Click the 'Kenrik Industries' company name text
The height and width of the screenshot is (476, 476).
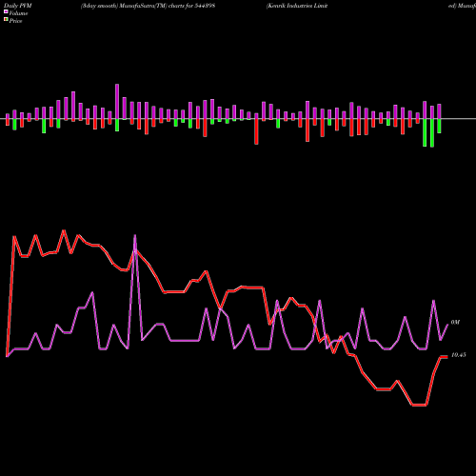pos(290,6)
